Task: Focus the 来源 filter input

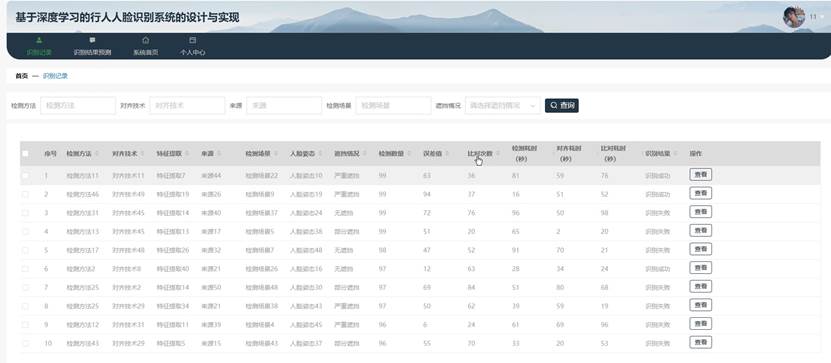Action: tap(284, 105)
